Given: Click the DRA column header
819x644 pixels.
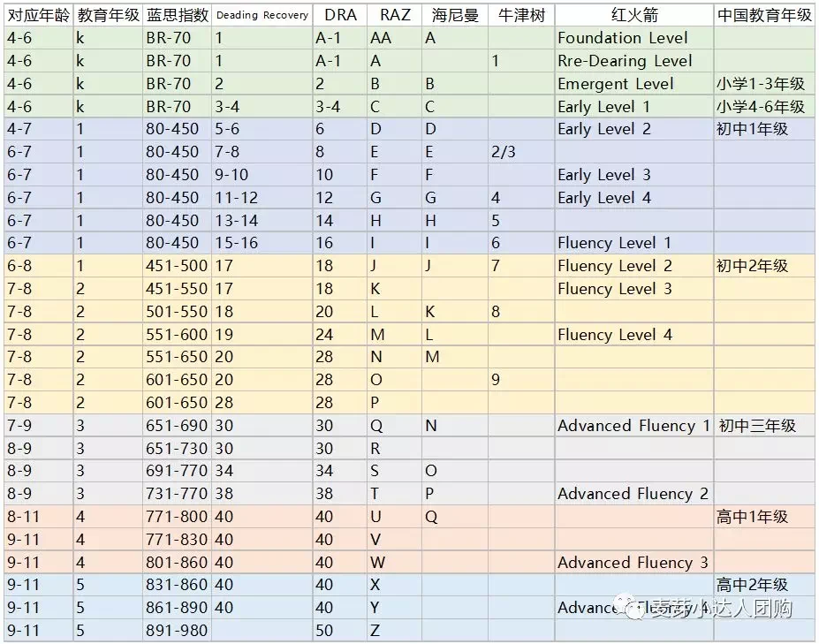Looking at the screenshot, I should pos(340,15).
